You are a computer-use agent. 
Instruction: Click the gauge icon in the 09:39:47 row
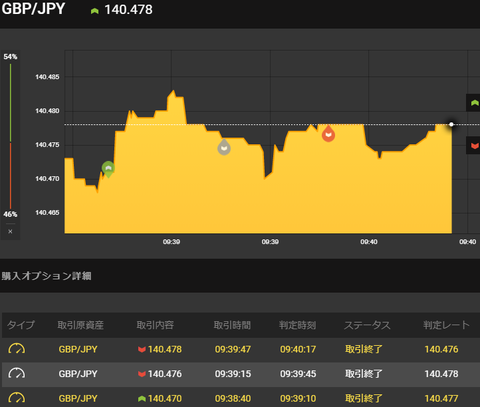coord(17,349)
